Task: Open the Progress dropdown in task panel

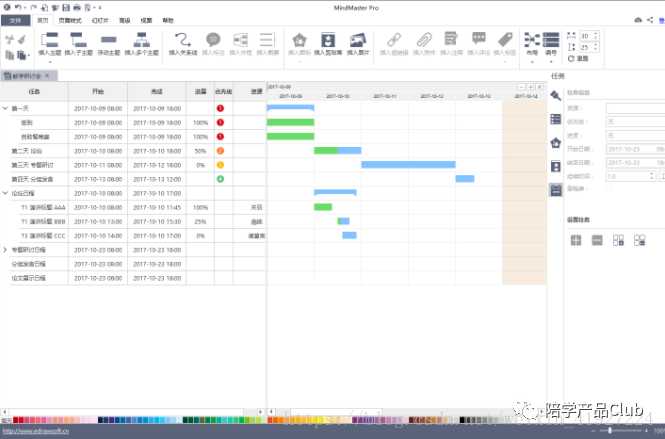Action: click(x=635, y=135)
